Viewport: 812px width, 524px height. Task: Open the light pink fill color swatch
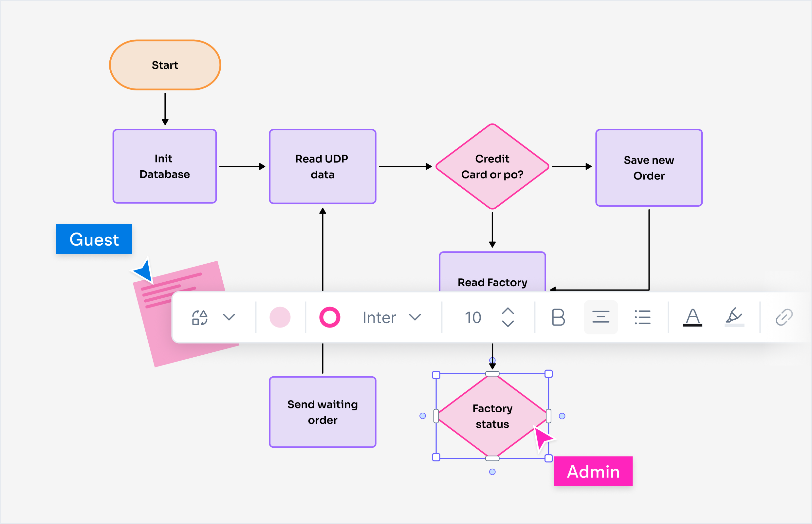click(x=280, y=317)
